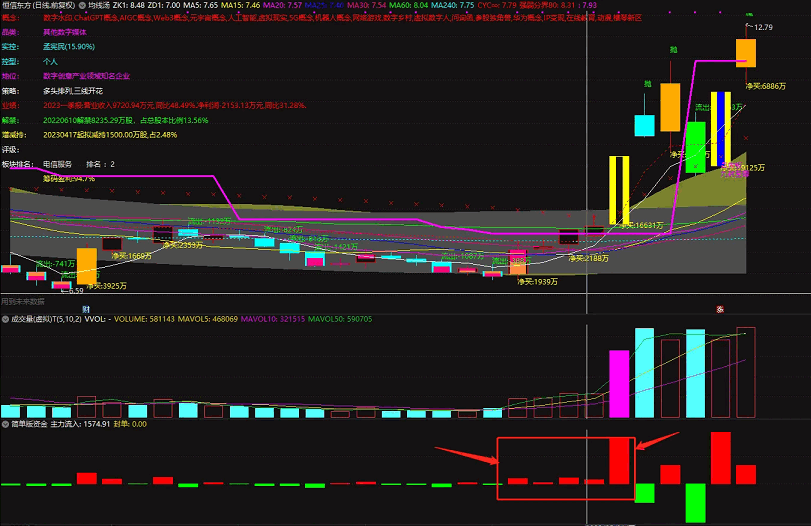The image size is (811, 526).
Task: Click the 净买:16631万 label
Action: [x=642, y=226]
